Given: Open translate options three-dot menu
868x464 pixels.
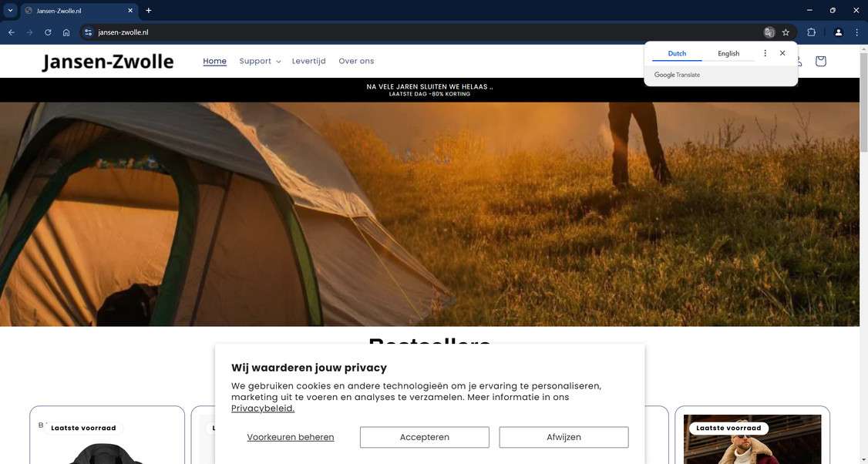Looking at the screenshot, I should (765, 53).
